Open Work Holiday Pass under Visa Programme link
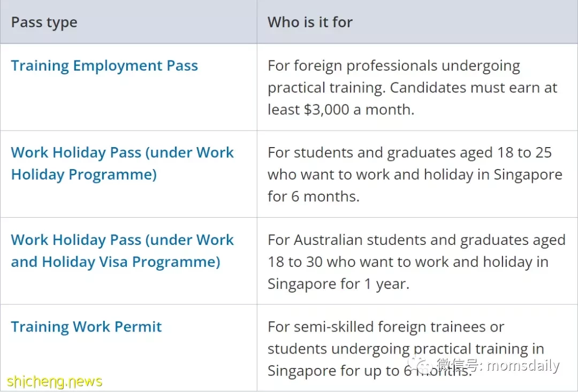This screenshot has height=392, width=578. pyautogui.click(x=122, y=250)
